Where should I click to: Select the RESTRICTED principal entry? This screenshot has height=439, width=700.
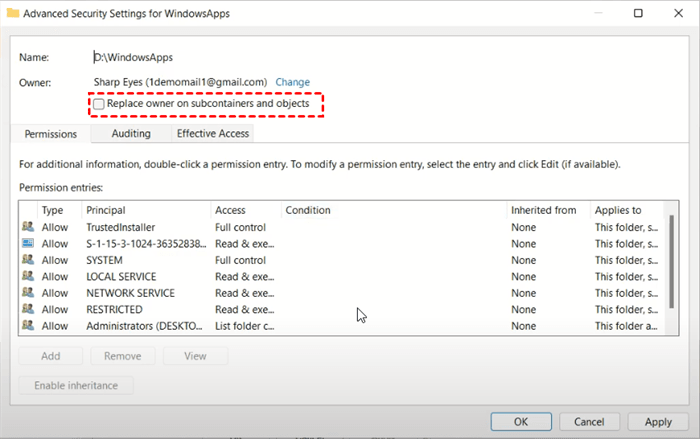point(114,309)
